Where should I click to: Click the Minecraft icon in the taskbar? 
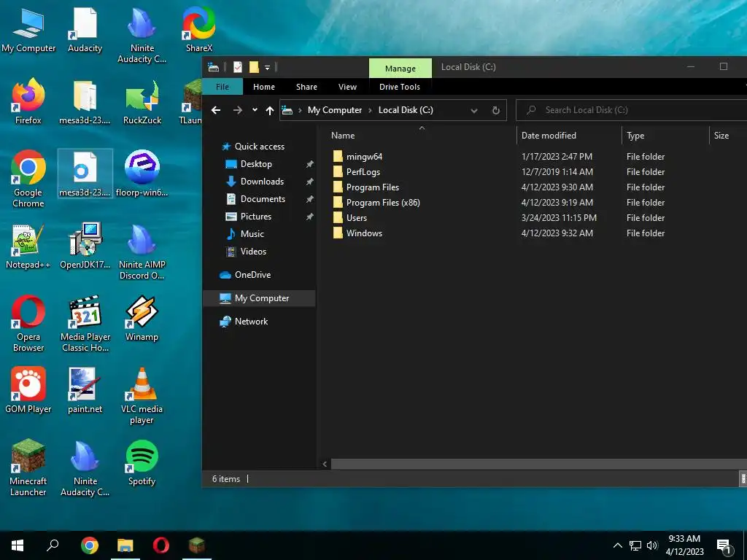[197, 545]
